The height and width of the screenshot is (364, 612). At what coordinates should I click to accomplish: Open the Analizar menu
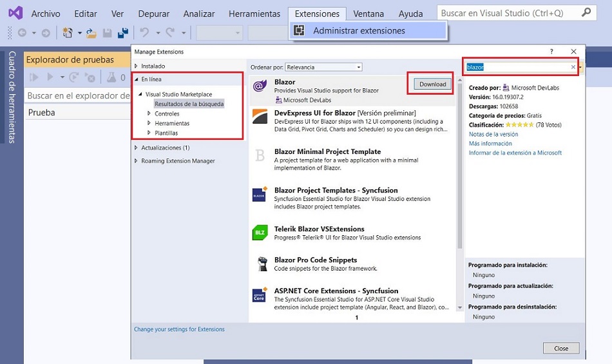click(199, 14)
